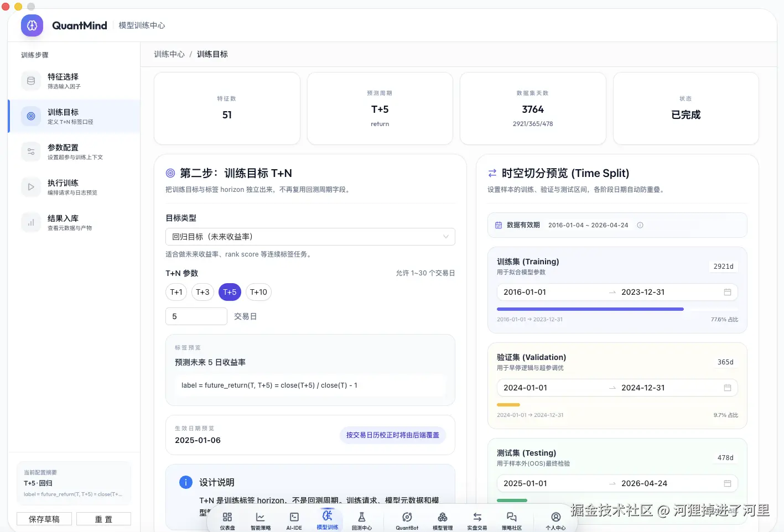Click the 数据集天数 3764 card
This screenshot has height=532, width=784.
coord(533,108)
